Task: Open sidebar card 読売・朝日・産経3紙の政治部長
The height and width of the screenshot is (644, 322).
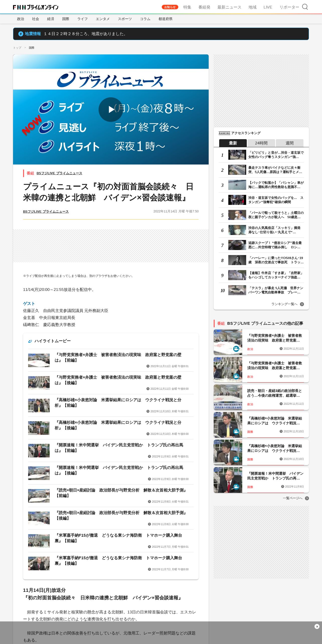Action: tap(261, 397)
